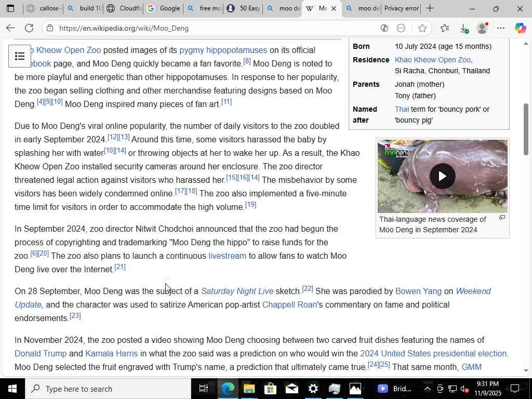Open the Donald Trump link

[41, 353]
